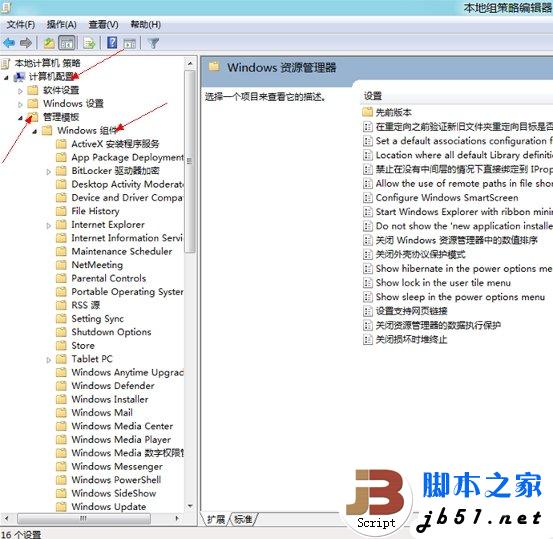Open 'Start Windows Explorer with ribbon' setting
Screen dimensions: 553x539
pyautogui.click(x=464, y=212)
